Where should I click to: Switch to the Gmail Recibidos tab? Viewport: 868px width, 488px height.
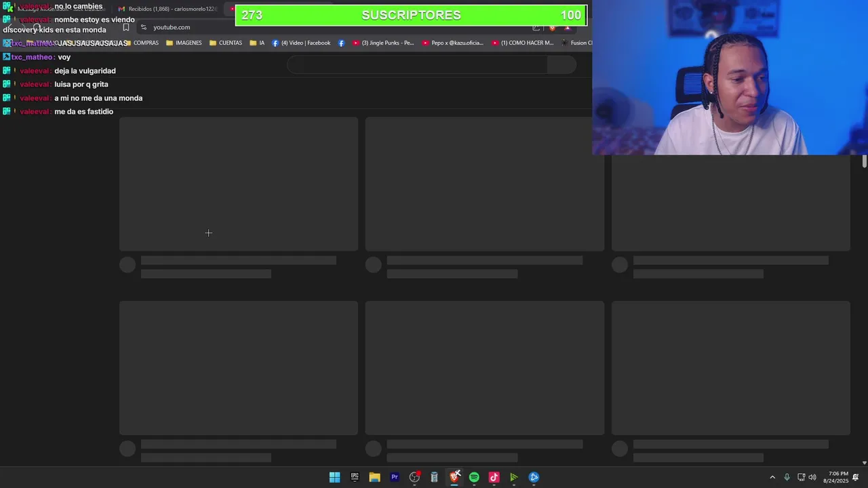(168, 9)
